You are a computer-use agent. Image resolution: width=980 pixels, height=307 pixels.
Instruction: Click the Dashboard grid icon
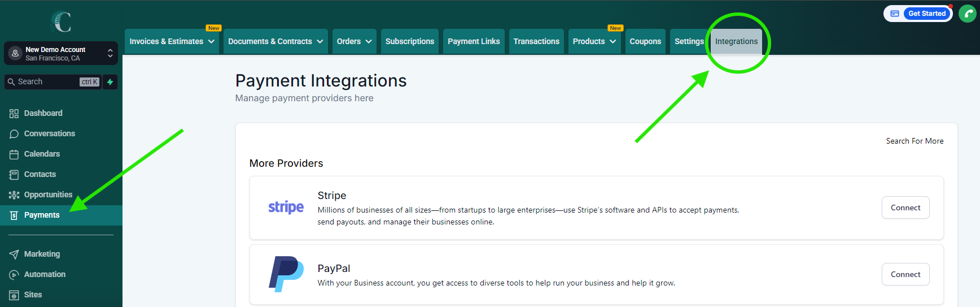coord(14,114)
